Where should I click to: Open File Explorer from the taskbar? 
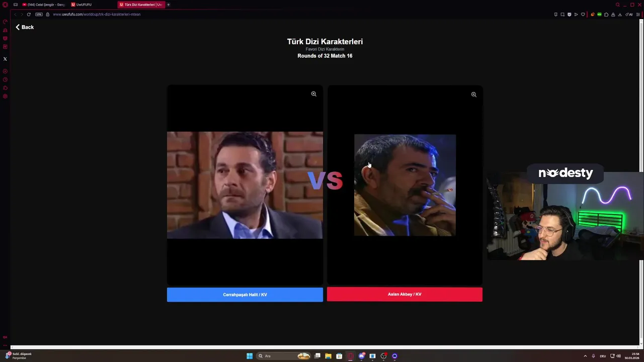coord(328,356)
